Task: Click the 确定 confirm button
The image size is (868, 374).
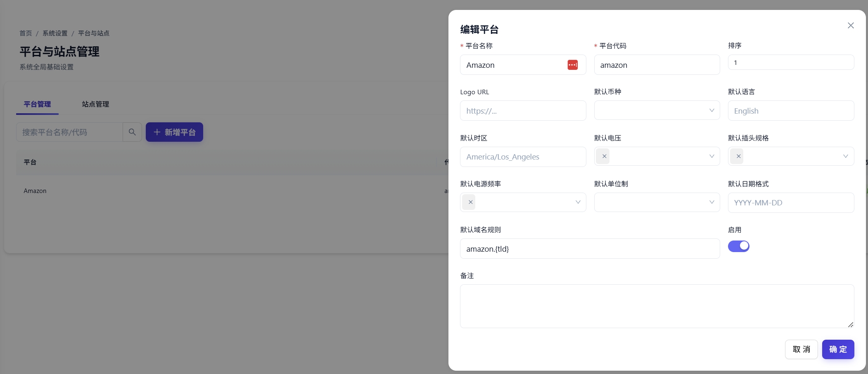Action: point(837,349)
